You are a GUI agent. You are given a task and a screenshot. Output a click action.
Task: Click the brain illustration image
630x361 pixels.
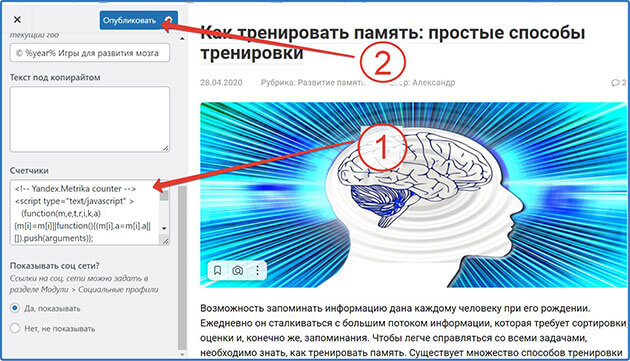click(413, 195)
